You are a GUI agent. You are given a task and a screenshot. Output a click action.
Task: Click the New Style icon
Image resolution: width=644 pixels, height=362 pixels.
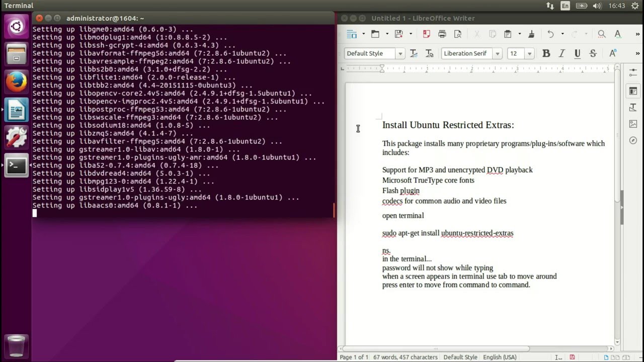(429, 53)
